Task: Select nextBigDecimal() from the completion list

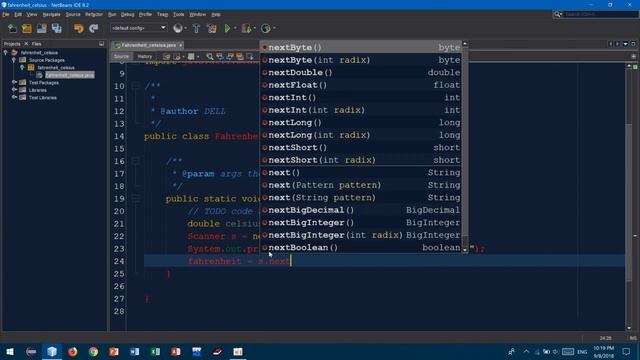Action: tap(361, 210)
